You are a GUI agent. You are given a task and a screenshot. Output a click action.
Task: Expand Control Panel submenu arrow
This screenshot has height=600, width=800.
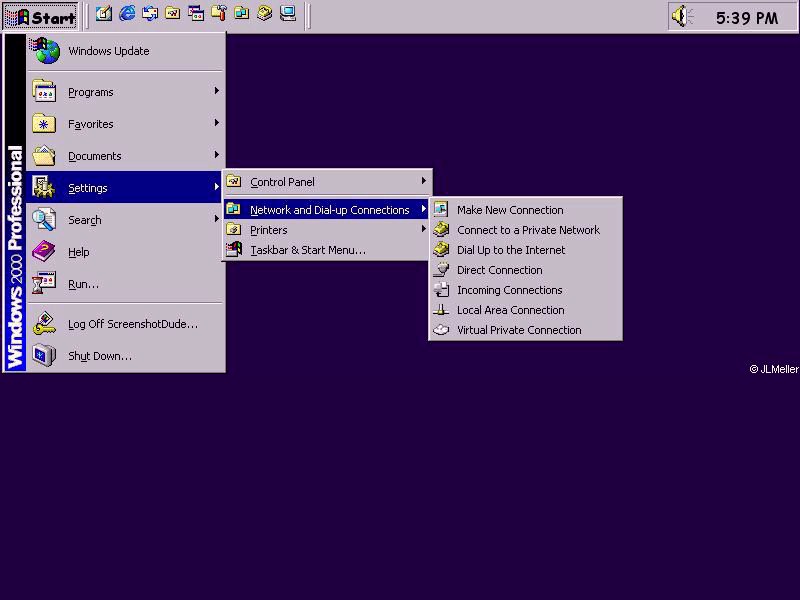[x=423, y=181]
